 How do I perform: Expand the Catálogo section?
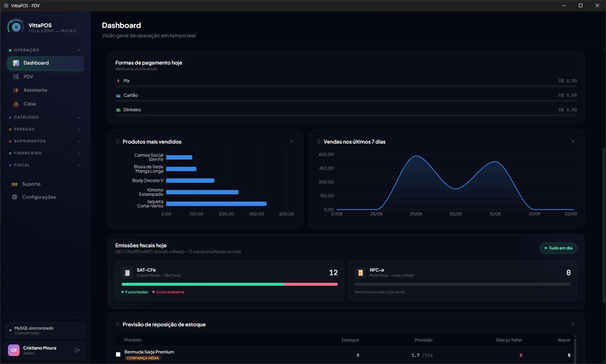45,117
